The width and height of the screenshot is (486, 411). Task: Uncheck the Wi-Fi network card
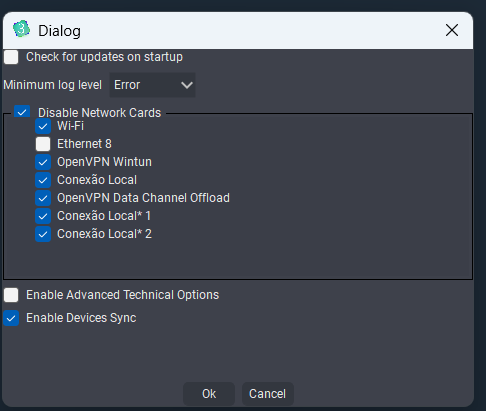[43, 126]
